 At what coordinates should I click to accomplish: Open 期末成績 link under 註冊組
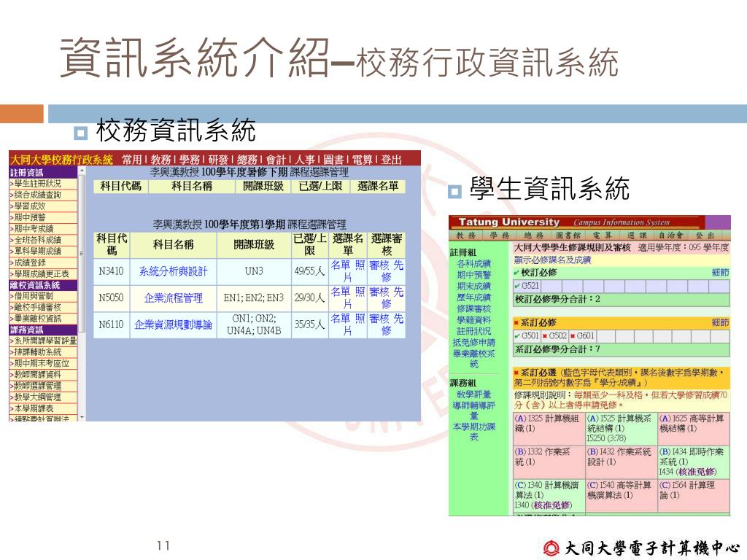[474, 286]
